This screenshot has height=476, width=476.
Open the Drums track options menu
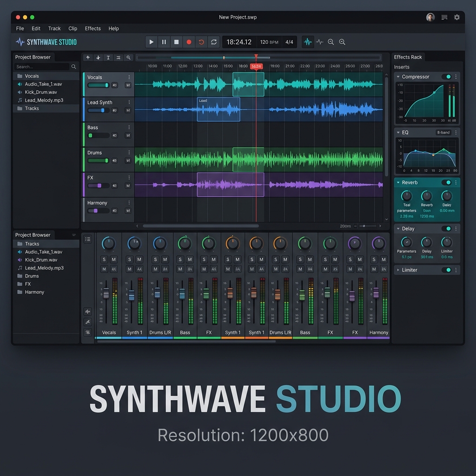click(x=129, y=152)
